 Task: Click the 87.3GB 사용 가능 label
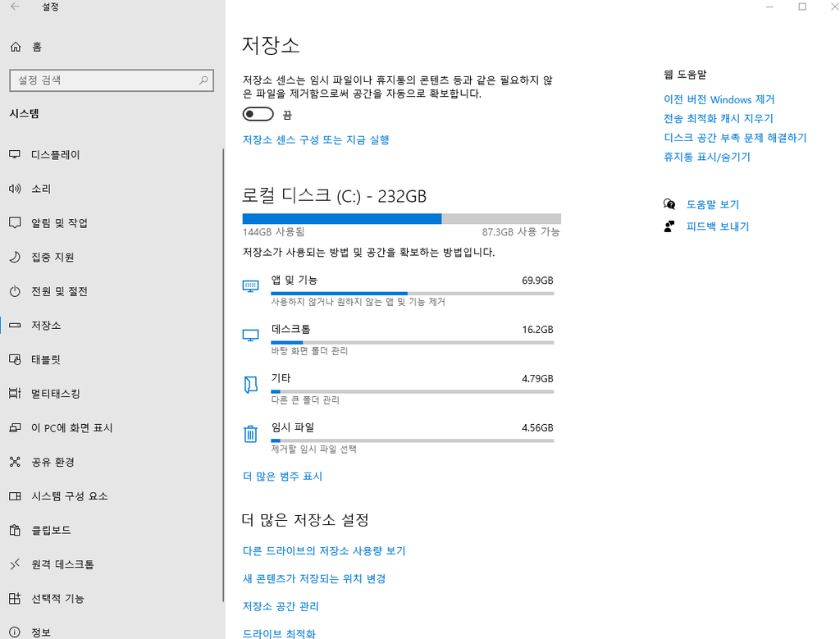click(521, 232)
